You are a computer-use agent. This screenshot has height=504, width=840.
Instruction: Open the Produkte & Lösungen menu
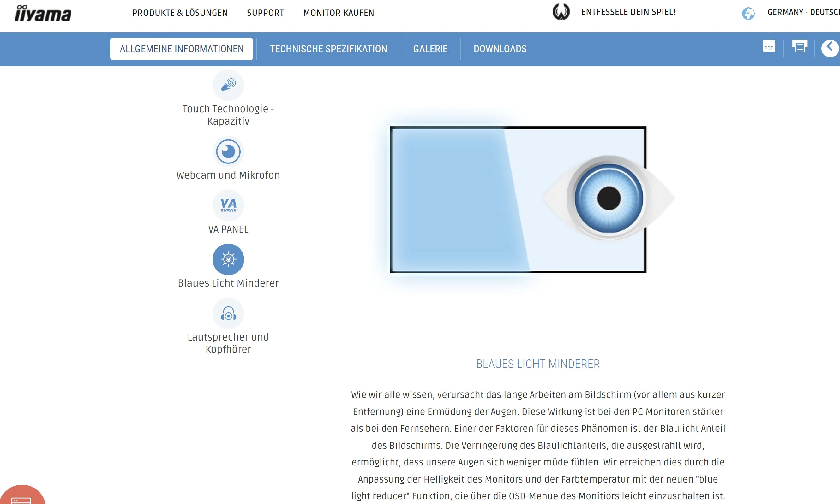pyautogui.click(x=180, y=13)
